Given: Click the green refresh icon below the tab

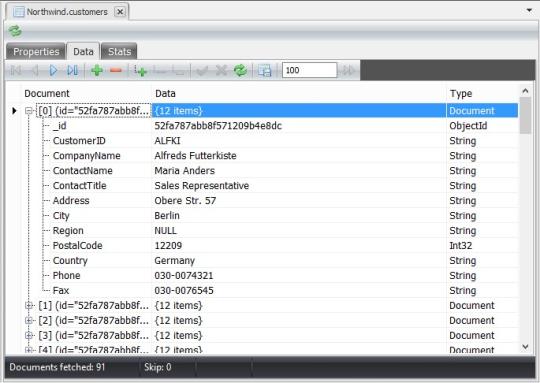Looking at the screenshot, I should coord(15,31).
